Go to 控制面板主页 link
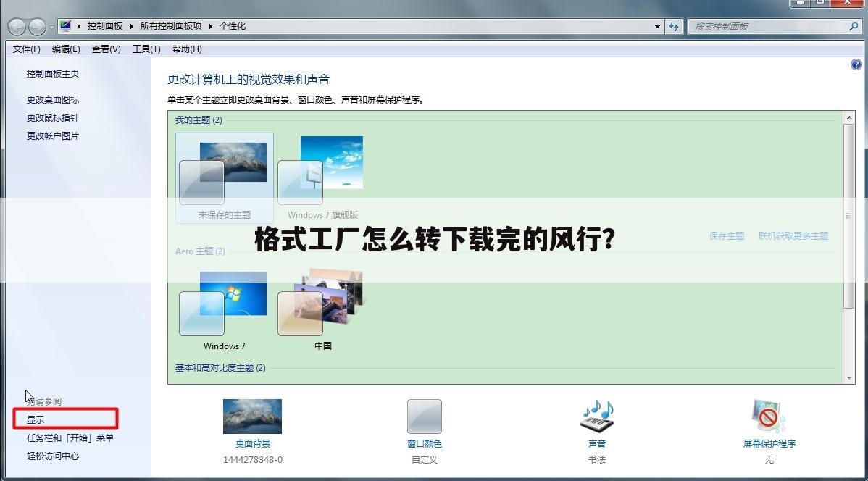Viewport: 868px width, 481px height. point(53,73)
